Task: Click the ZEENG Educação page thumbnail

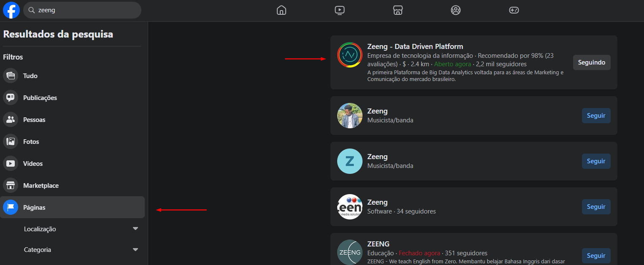Action: [x=350, y=252]
